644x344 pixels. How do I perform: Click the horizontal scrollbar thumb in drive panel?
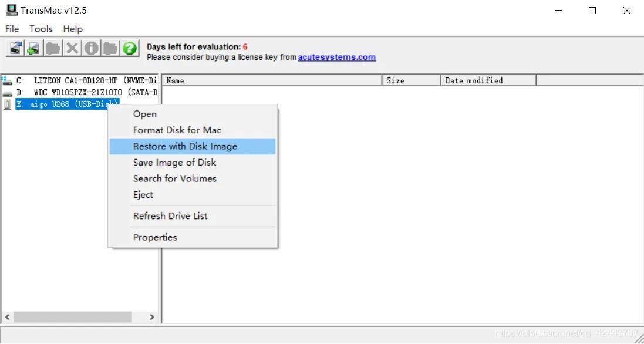click(72, 317)
